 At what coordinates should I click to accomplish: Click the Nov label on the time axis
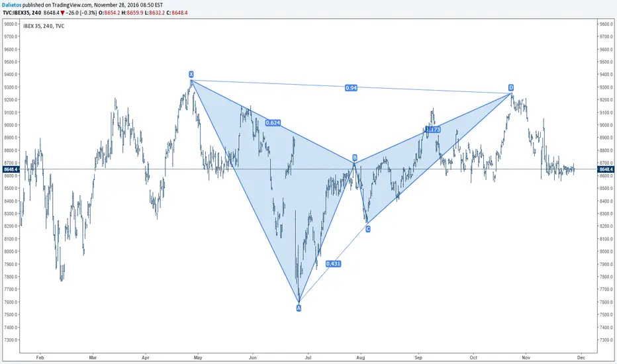[526, 357]
